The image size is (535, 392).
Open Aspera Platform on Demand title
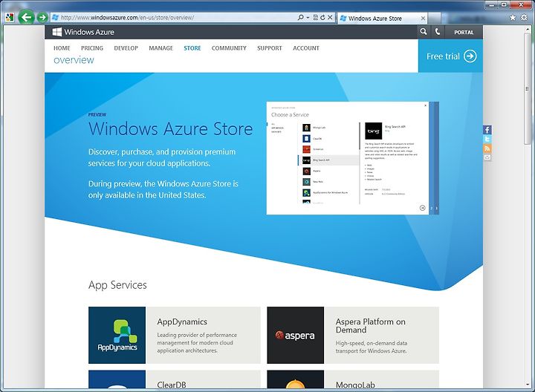[371, 325]
